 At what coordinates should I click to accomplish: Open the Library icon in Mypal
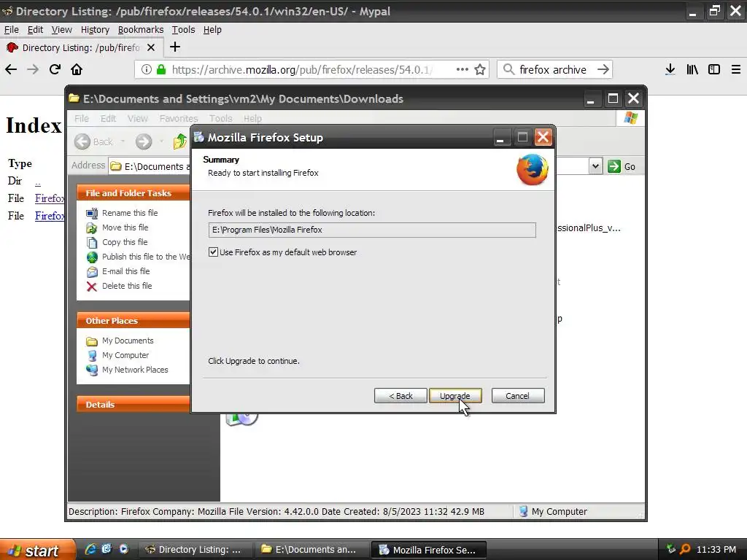692,69
